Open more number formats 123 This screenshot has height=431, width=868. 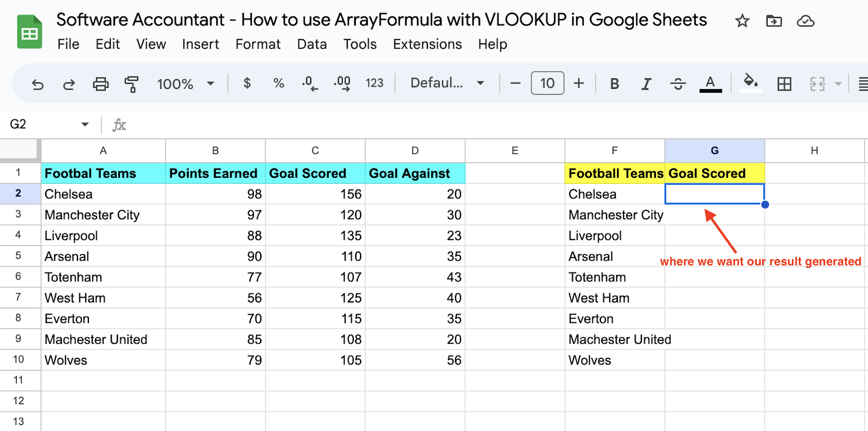tap(374, 83)
